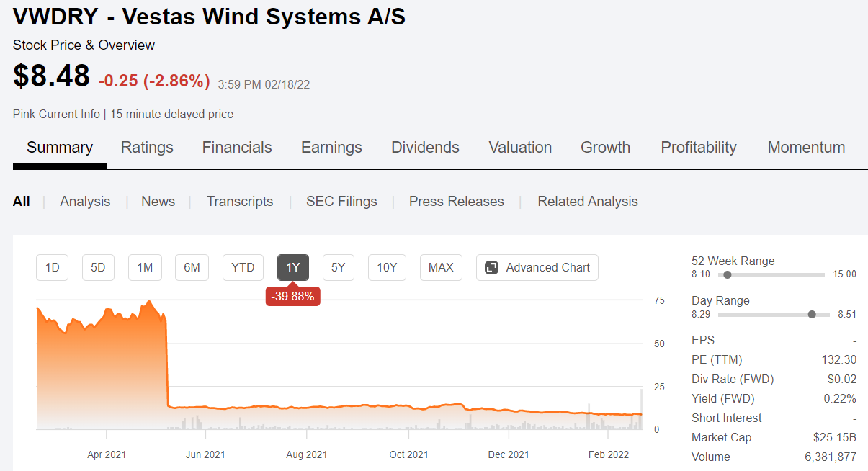Open the Momentum tab
The height and width of the screenshot is (471, 868).
pos(806,148)
